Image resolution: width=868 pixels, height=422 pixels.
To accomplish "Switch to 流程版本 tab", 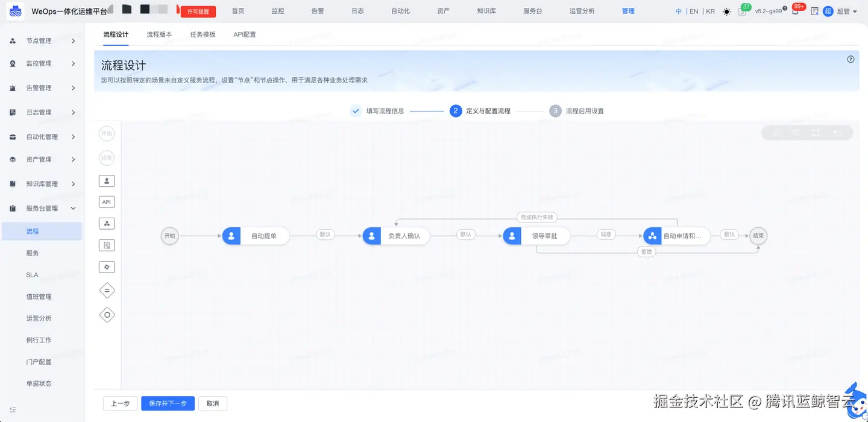I will click(159, 34).
